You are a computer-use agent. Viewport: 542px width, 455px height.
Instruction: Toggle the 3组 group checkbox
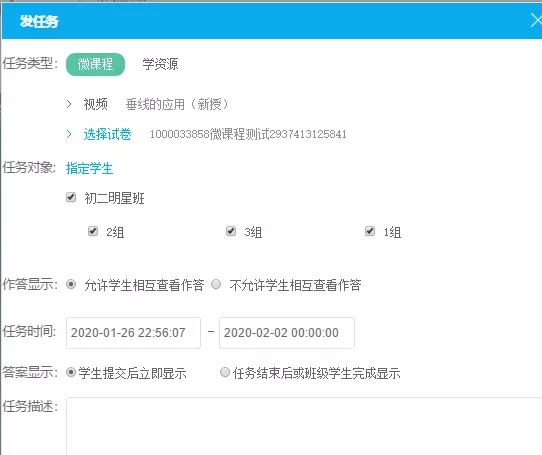[231, 231]
